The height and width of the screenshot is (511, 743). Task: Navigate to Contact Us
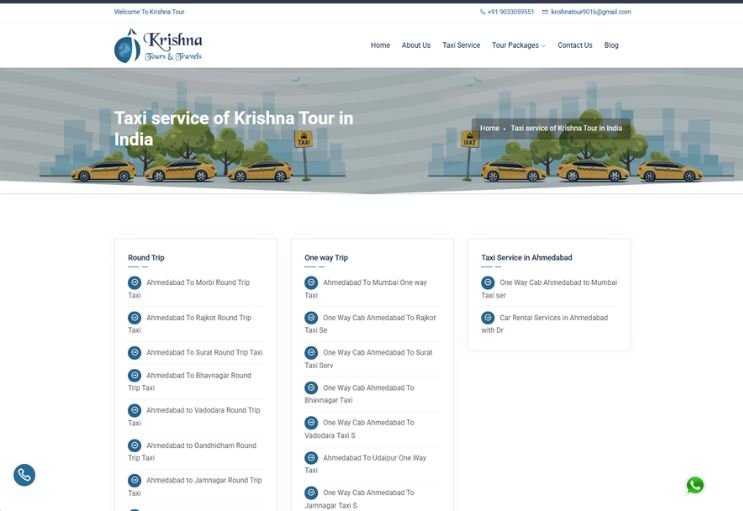click(x=575, y=45)
